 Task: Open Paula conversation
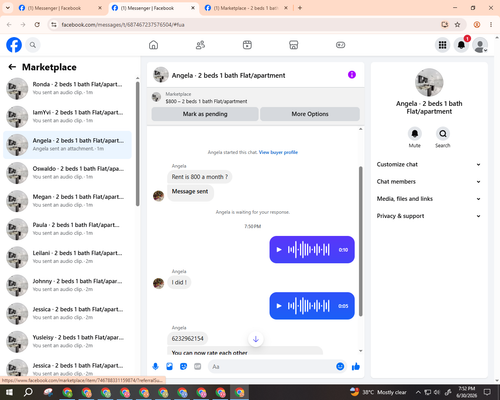(x=68, y=229)
